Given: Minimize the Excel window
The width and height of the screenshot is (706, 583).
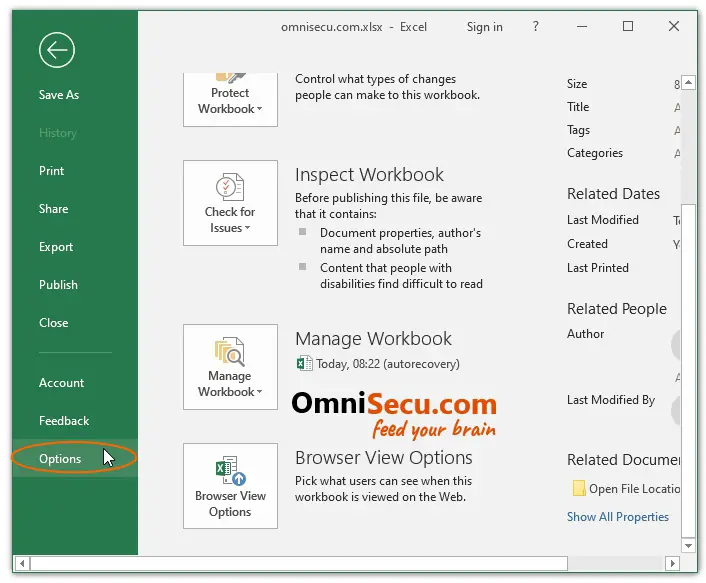Looking at the screenshot, I should click(x=582, y=27).
